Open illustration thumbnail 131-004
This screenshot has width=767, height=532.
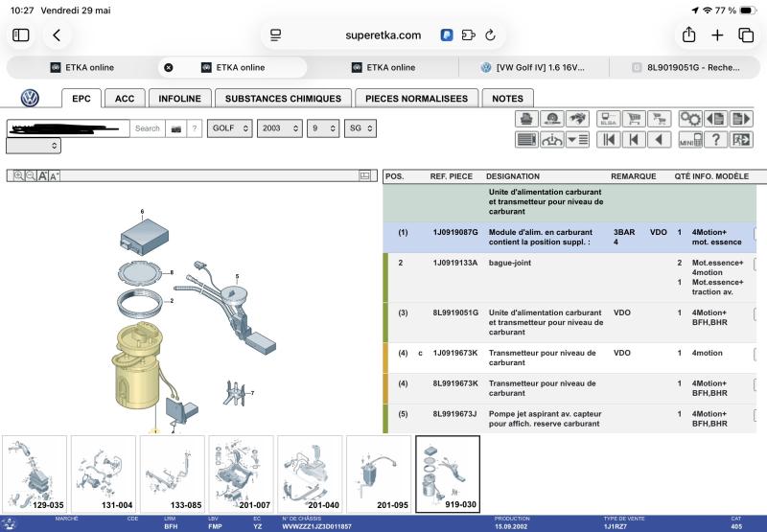coord(104,474)
